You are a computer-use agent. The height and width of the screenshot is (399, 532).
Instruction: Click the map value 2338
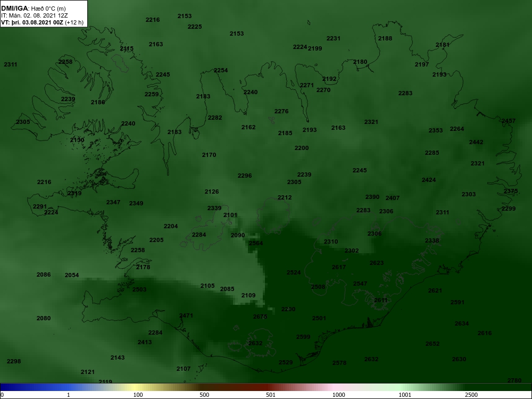[x=432, y=240]
